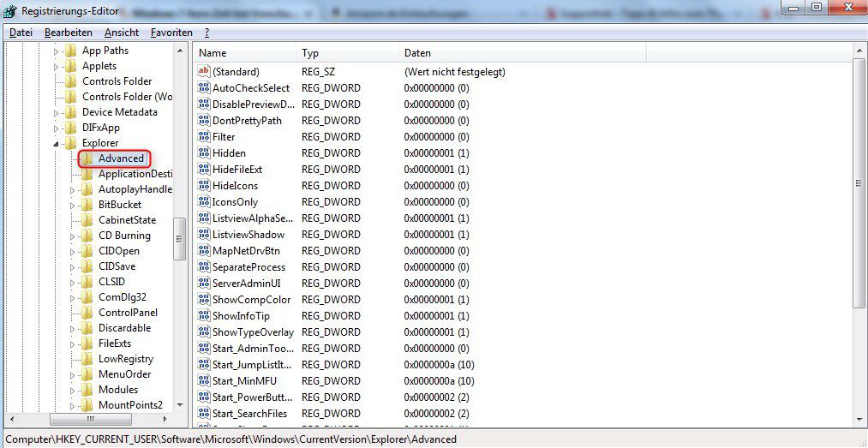Click the folder icon of FileExts key
The width and height of the screenshot is (868, 448).
tap(87, 343)
